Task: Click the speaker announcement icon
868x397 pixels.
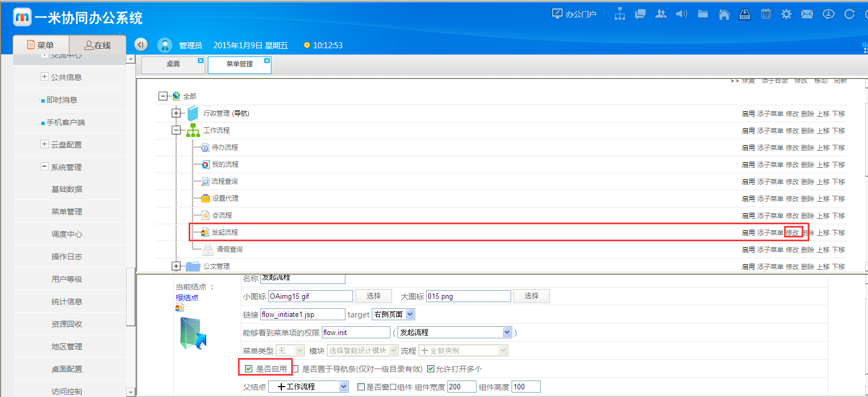Action: point(682,14)
